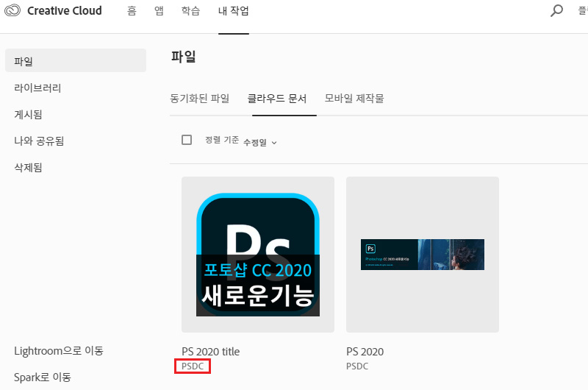The width and height of the screenshot is (588, 390).
Task: Tick the select-all checkbox
Action: pyautogui.click(x=187, y=140)
